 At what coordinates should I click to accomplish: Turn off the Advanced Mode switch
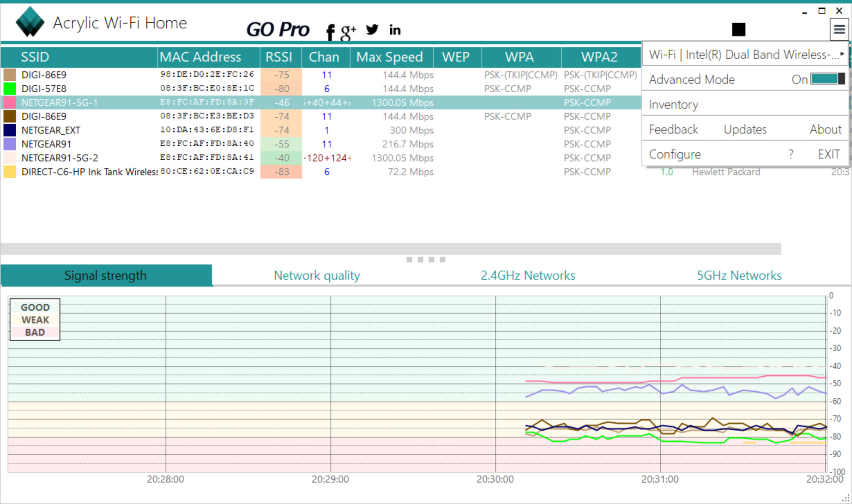pos(828,79)
